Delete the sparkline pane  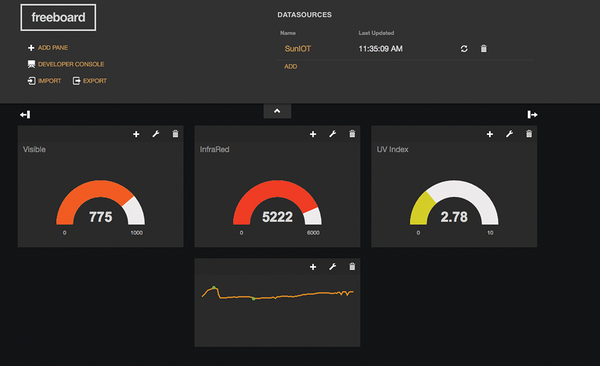352,266
